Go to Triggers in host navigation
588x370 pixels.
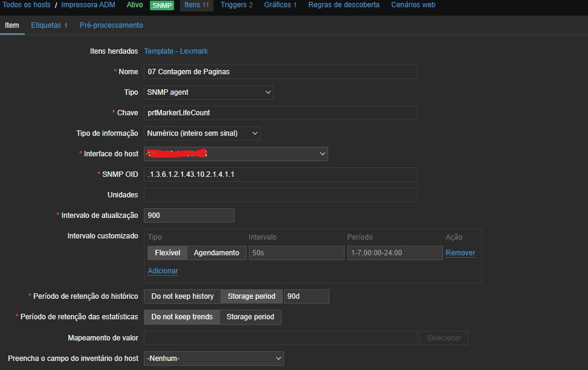pos(236,5)
